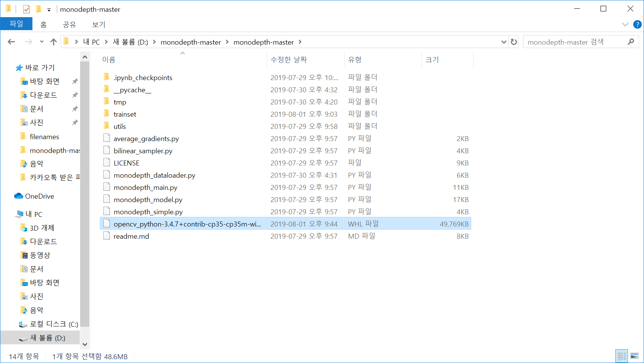This screenshot has width=644, height=363.
Task: Select monodepth_simple.py file
Action: 148,212
